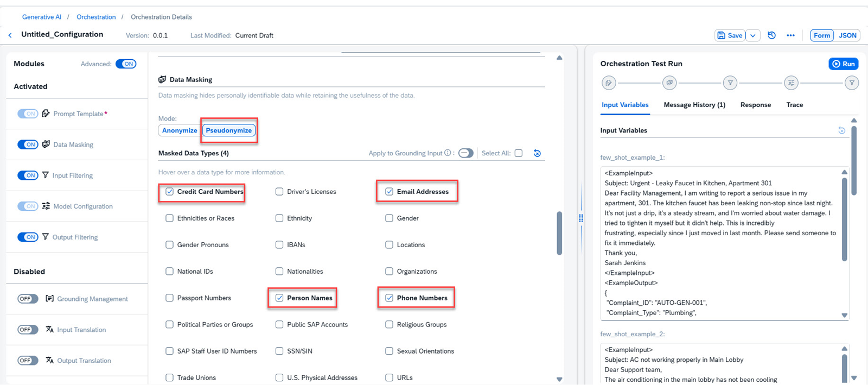
Task: Click the last pipeline step filter icon
Action: coord(852,83)
